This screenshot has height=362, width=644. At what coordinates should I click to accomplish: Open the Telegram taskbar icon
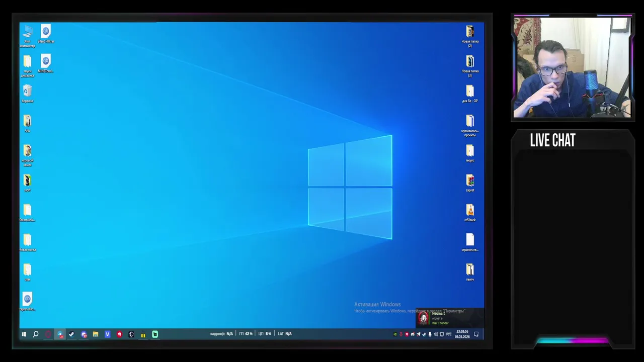click(x=60, y=334)
